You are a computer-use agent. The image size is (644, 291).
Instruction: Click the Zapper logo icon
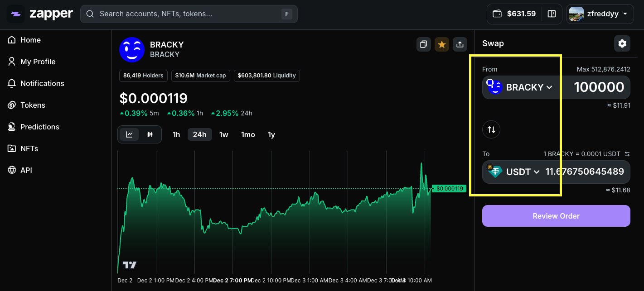coord(16,14)
